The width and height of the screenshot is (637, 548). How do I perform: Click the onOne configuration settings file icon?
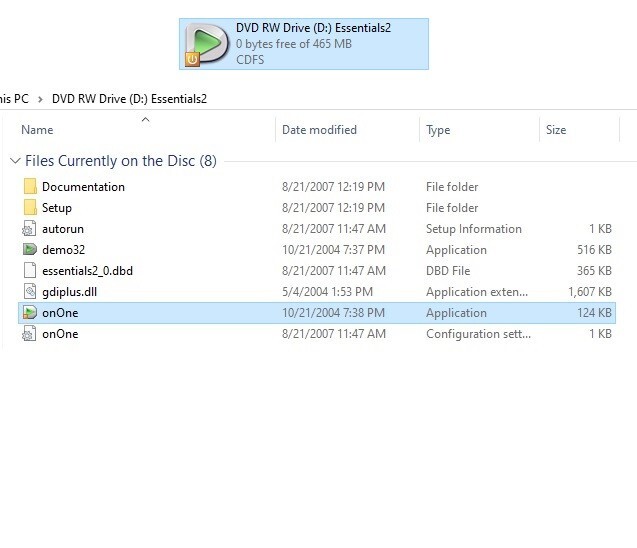tap(29, 334)
